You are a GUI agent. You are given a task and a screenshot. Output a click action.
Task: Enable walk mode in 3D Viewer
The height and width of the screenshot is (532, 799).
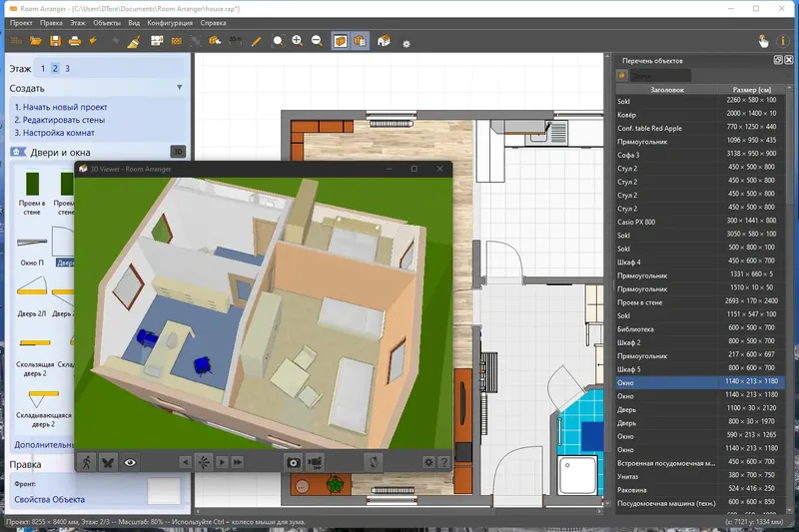pos(87,462)
